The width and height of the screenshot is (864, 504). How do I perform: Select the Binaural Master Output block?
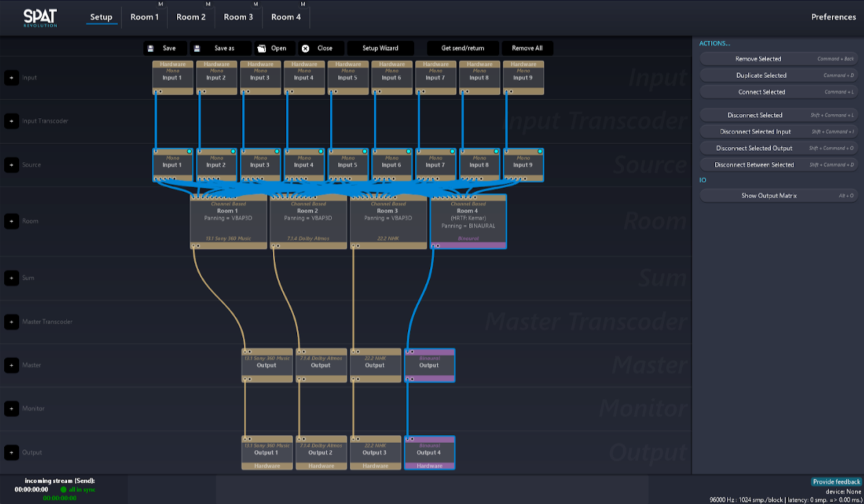(x=429, y=365)
